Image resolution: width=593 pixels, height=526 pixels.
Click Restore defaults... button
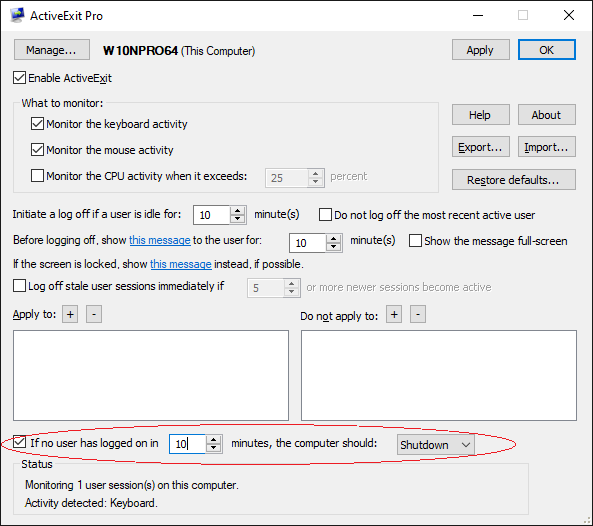pyautogui.click(x=514, y=180)
